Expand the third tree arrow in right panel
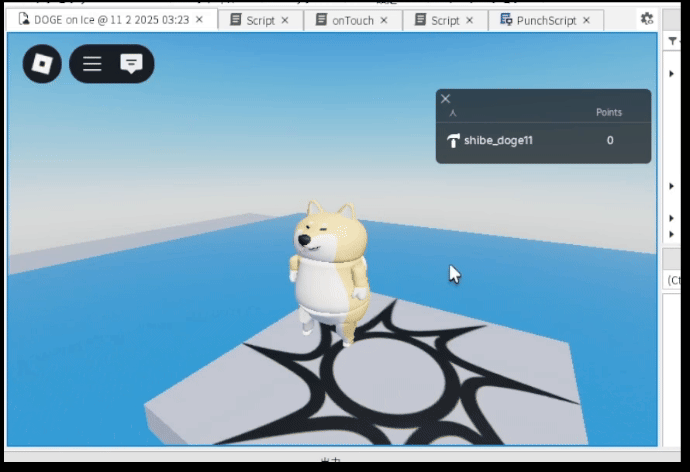Viewport: 690px width, 472px height. (x=672, y=218)
